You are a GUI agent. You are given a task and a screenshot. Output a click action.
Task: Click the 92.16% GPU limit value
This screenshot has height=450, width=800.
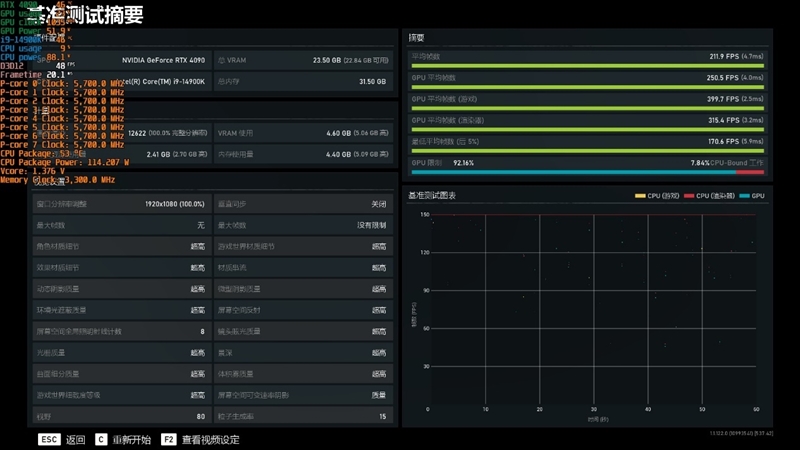tap(463, 163)
